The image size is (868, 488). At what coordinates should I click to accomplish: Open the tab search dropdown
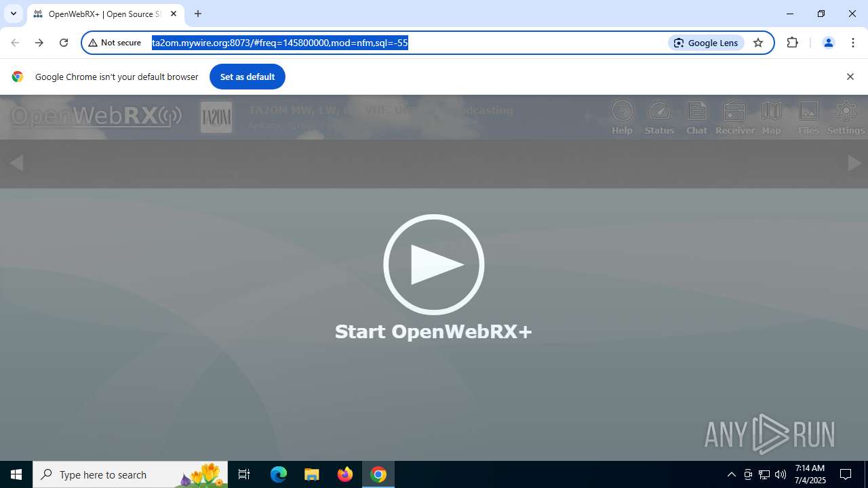(13, 14)
